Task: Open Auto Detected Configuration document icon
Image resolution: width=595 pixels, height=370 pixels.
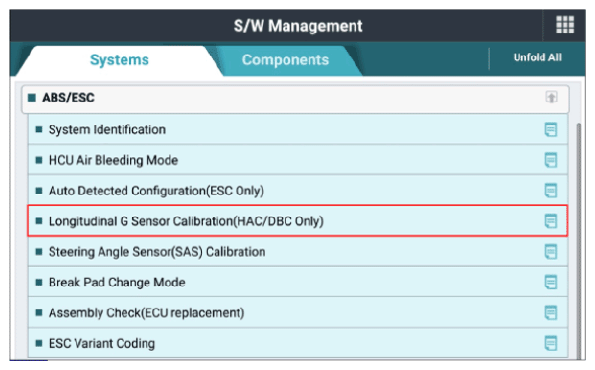Action: point(551,190)
